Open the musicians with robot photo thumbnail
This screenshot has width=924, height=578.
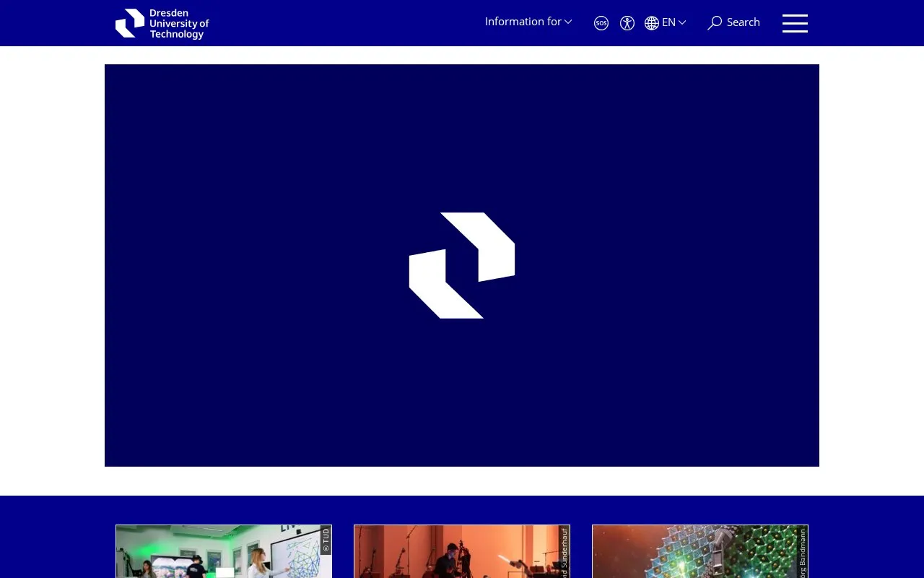coord(462,551)
